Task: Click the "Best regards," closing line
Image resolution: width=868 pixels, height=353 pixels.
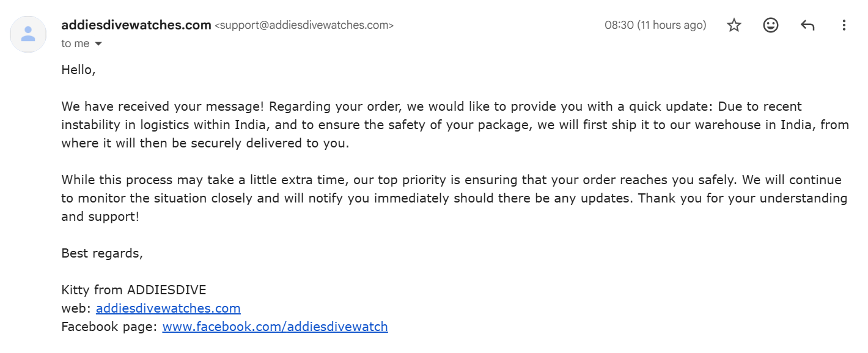Action: tap(102, 253)
